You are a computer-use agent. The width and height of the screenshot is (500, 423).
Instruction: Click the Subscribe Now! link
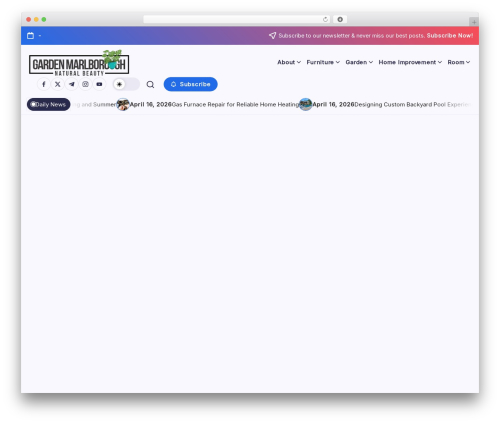(450, 36)
